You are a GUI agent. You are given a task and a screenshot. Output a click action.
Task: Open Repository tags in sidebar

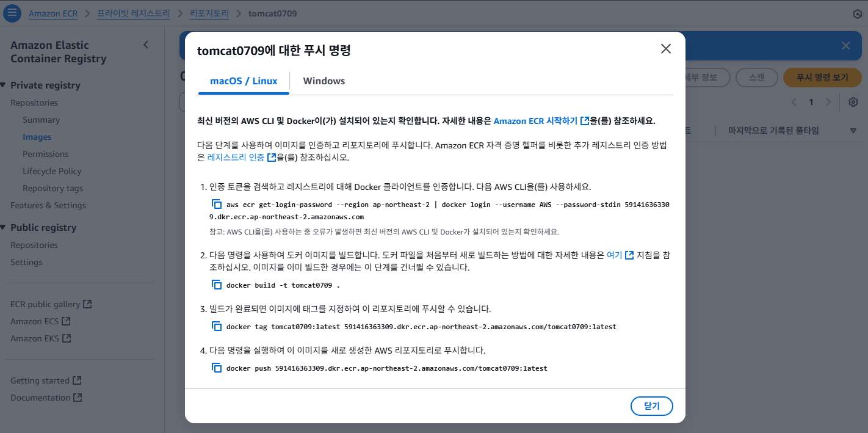(52, 188)
